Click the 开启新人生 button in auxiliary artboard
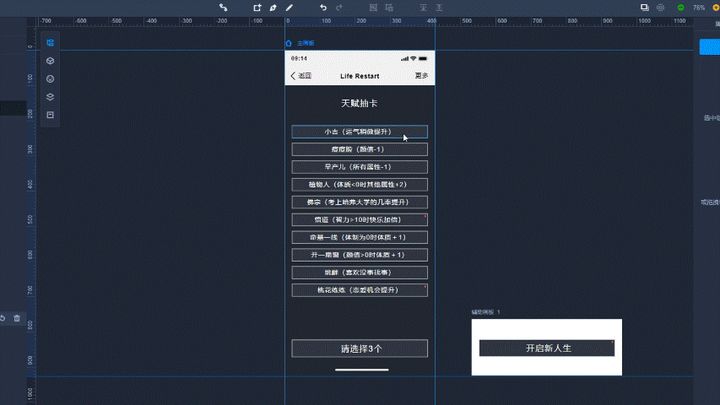The height and width of the screenshot is (405, 720). point(547,348)
